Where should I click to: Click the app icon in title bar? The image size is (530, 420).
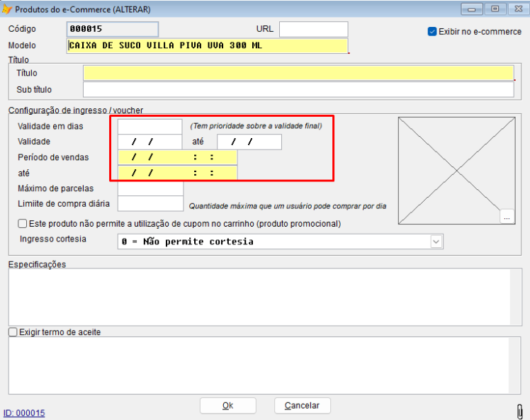coord(8,9)
